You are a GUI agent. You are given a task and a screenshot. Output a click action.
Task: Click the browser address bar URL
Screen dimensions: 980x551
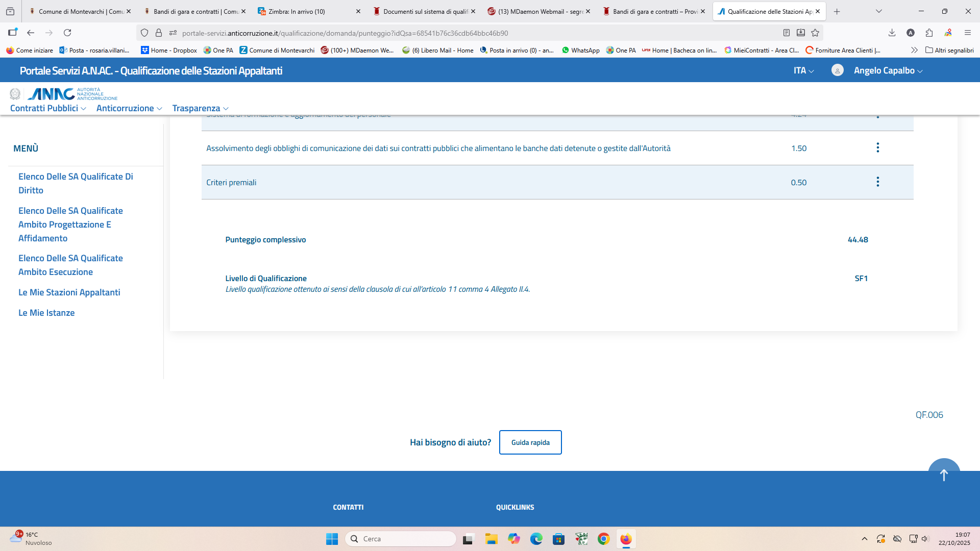(x=345, y=33)
